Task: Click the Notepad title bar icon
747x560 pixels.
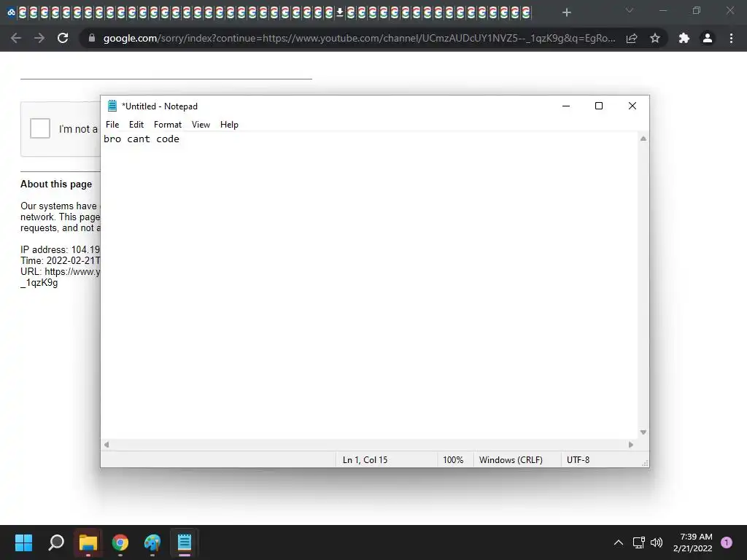Action: pos(112,106)
